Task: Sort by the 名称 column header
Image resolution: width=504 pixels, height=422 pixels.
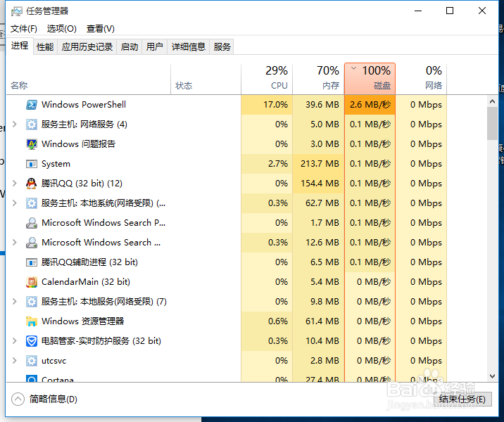Action: click(x=89, y=79)
